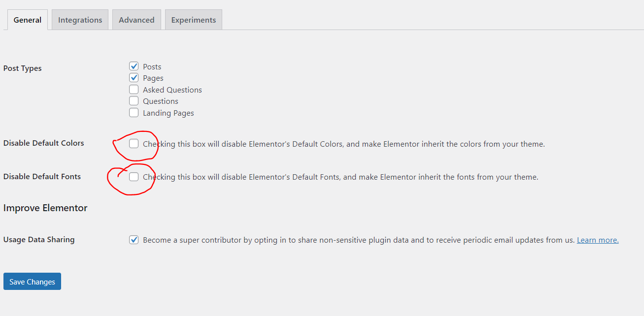Click the Default Colors description text
This screenshot has width=644, height=316.
(x=344, y=144)
